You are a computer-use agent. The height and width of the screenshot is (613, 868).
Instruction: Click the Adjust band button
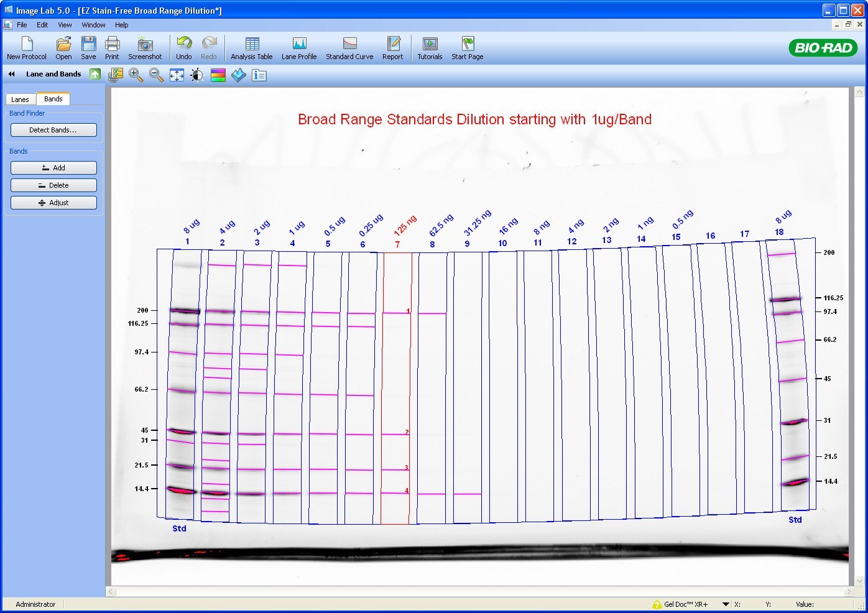(x=53, y=203)
